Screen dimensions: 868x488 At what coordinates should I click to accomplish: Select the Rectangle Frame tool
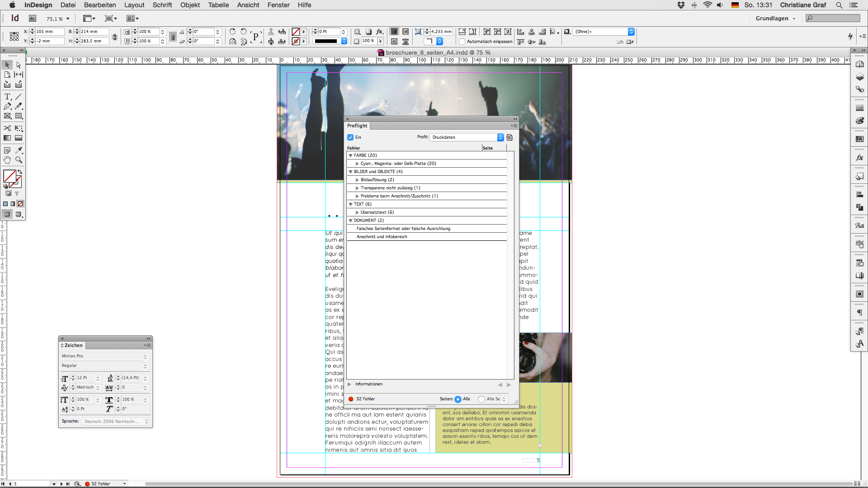[x=7, y=116]
